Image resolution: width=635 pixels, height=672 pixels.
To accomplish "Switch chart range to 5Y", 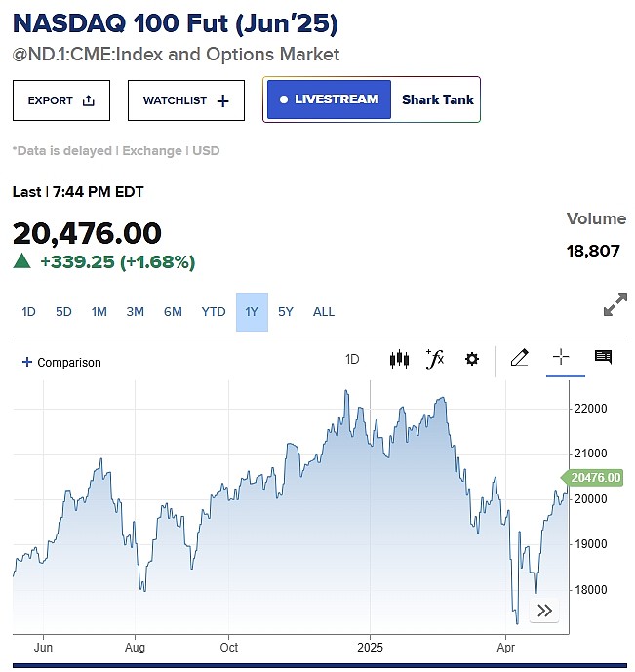I will coord(286,311).
